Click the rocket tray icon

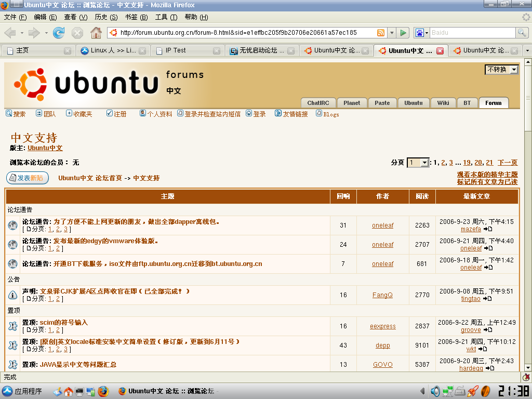(473, 392)
